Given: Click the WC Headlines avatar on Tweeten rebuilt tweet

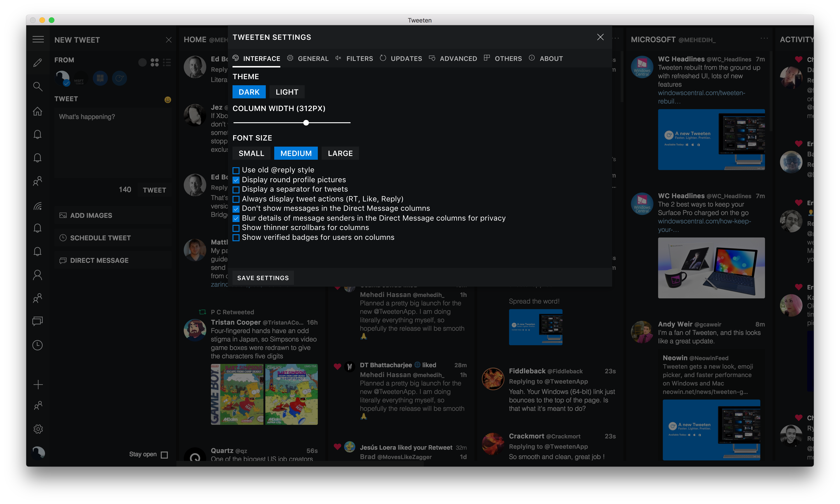Looking at the screenshot, I should (642, 67).
